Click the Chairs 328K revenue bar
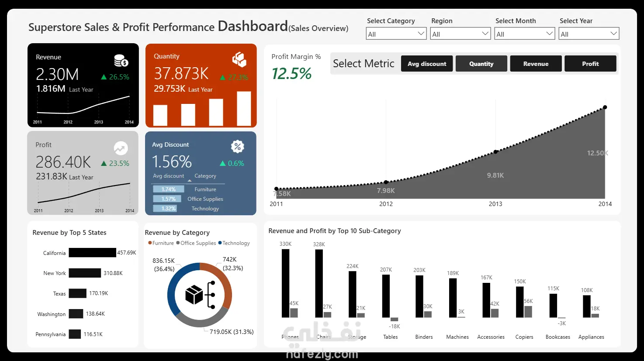The height and width of the screenshot is (361, 644). coord(319,284)
